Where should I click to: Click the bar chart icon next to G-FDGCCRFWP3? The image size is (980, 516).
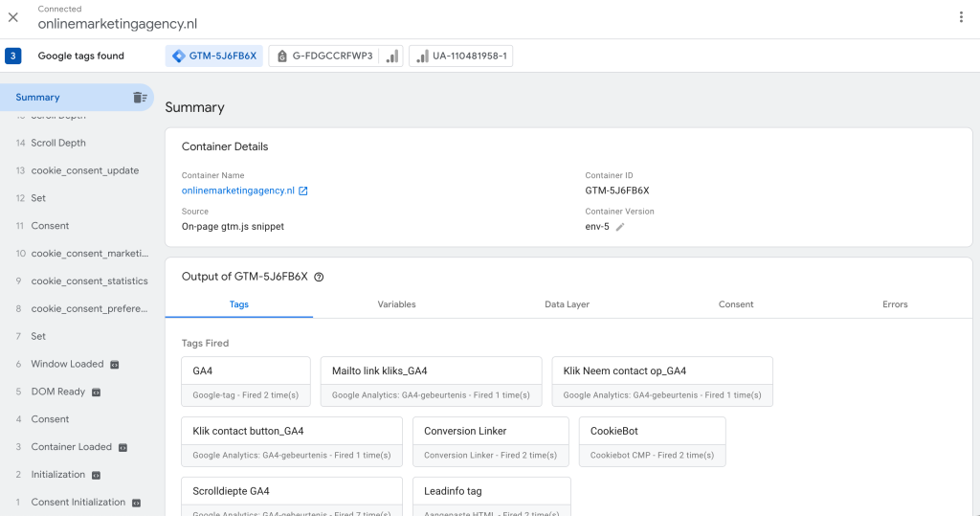coord(391,56)
